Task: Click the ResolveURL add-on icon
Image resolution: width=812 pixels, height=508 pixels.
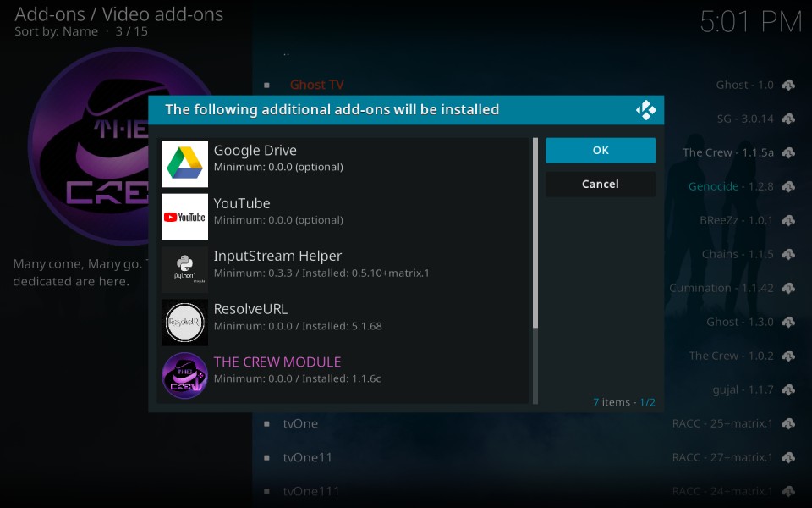Action: pyautogui.click(x=185, y=323)
